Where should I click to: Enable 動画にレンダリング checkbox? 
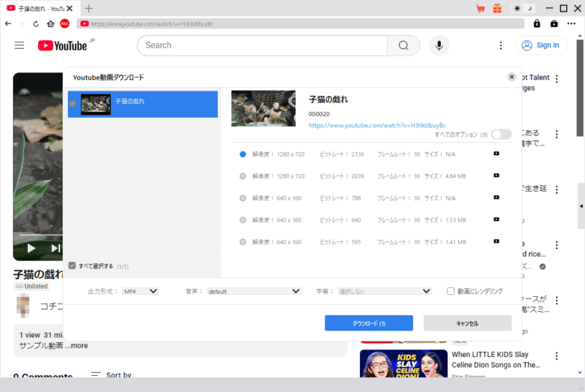450,291
